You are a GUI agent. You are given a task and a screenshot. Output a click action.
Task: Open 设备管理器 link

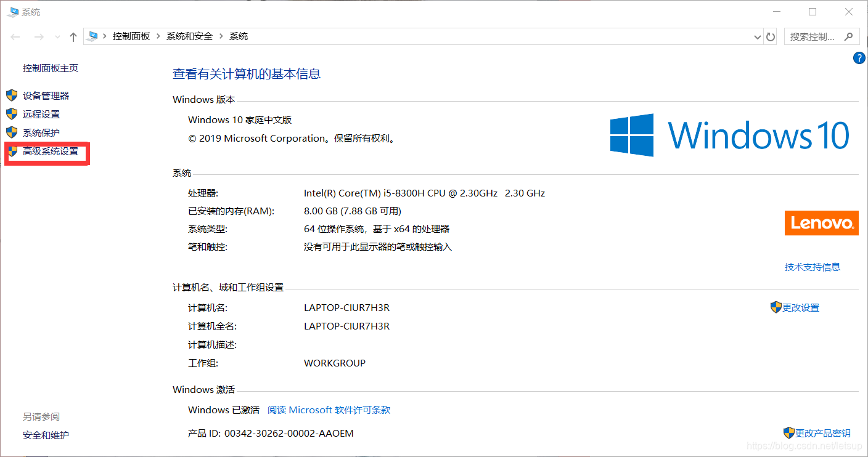click(x=46, y=95)
